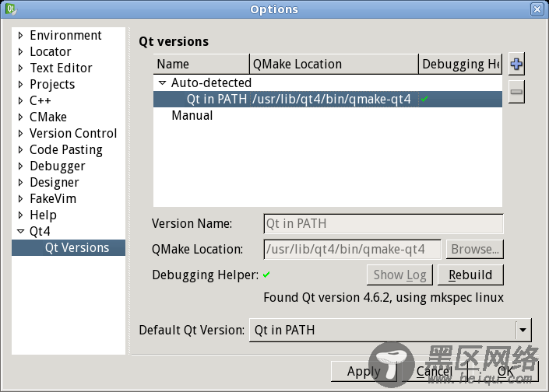The image size is (549, 392).
Task: Click the Browse button
Action: pos(475,250)
